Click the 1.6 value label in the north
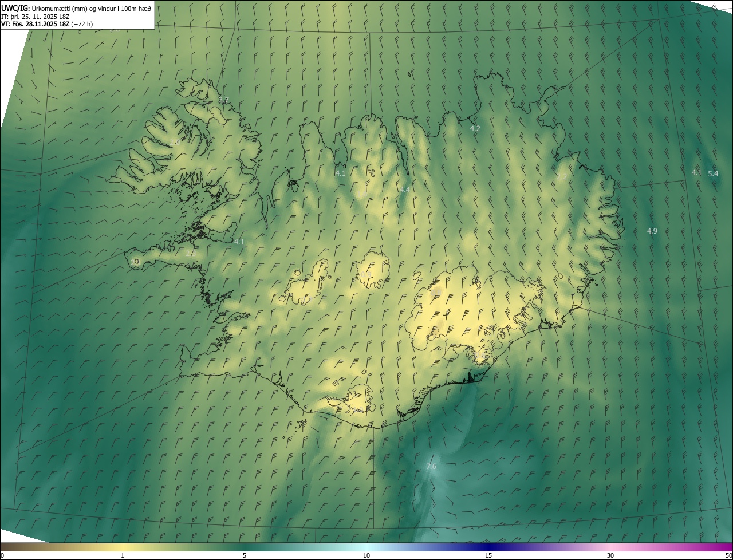The image size is (733, 560). click(362, 195)
